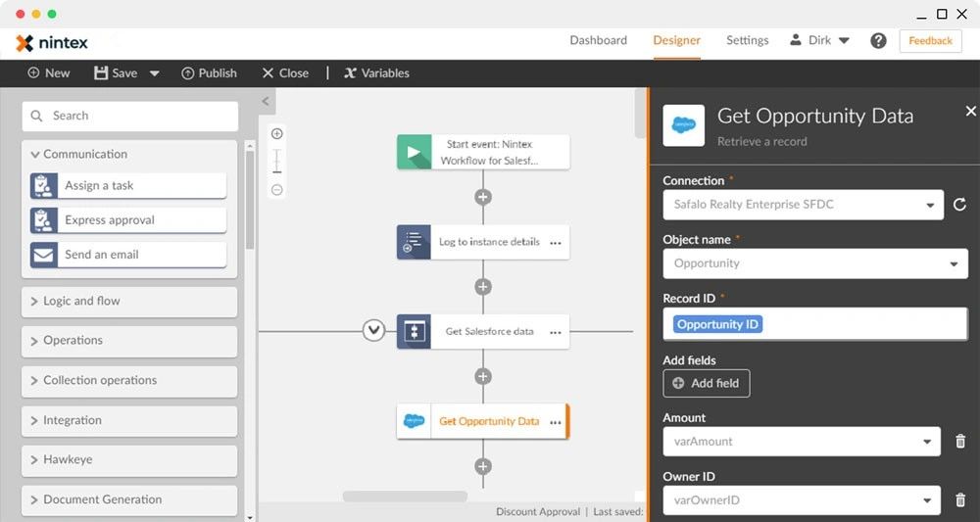Add action below Get Opportunity Data
Image resolution: width=980 pixels, height=522 pixels.
click(x=482, y=466)
